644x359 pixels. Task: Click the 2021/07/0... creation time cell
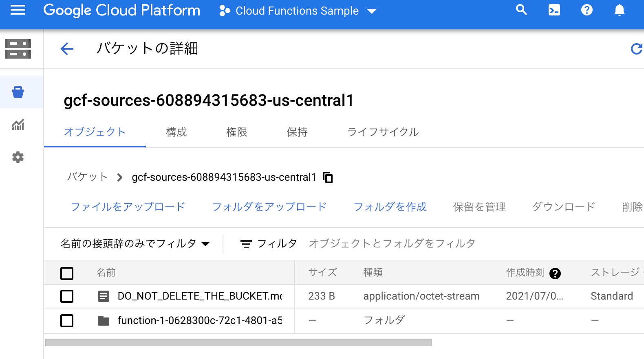coord(534,296)
